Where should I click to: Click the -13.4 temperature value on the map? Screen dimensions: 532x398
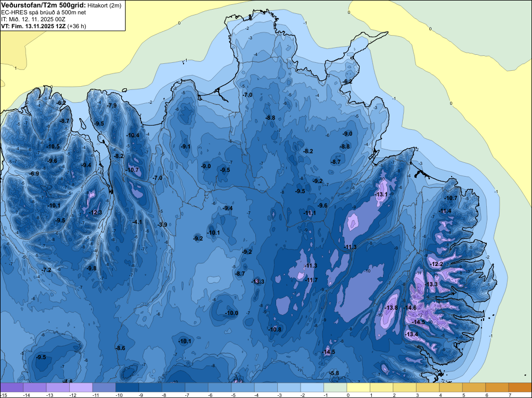412,334
